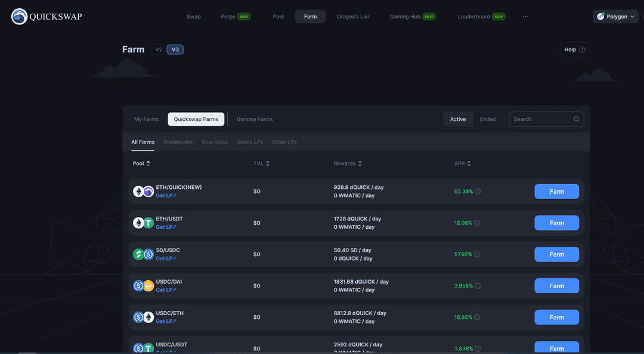Switch to the Gamma Farms tab
This screenshot has height=354, width=644.
[255, 119]
